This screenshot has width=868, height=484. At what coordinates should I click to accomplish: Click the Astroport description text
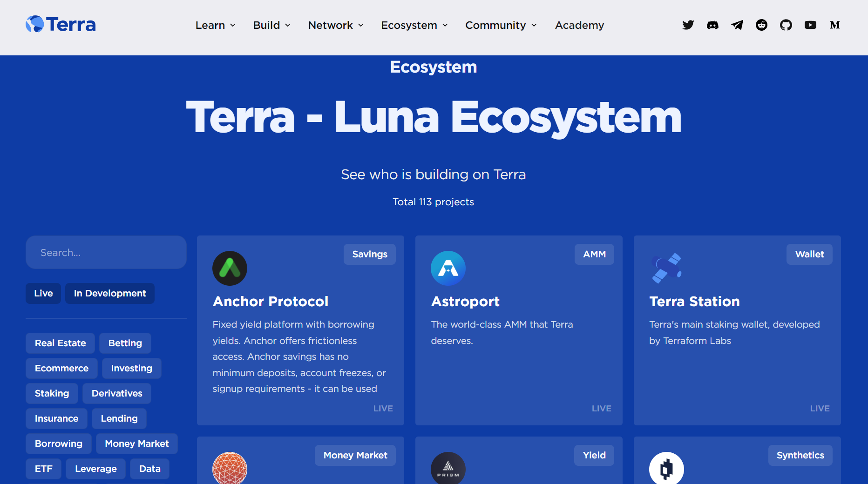coord(502,332)
